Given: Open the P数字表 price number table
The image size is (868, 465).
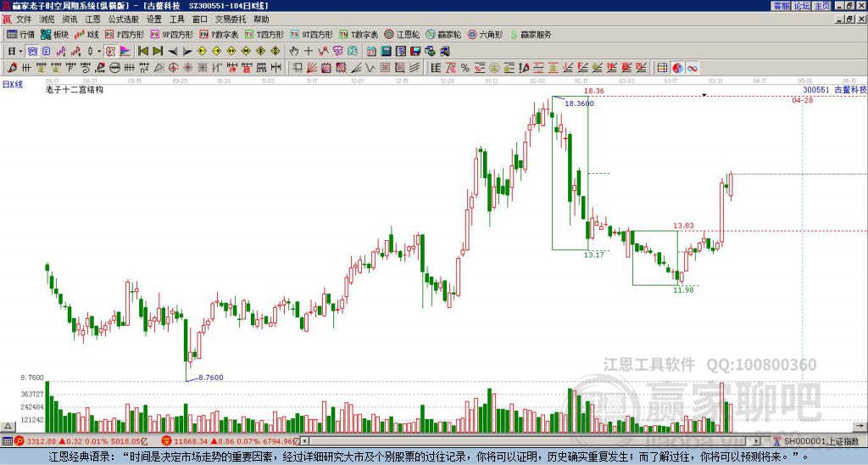Looking at the screenshot, I should 220,34.
